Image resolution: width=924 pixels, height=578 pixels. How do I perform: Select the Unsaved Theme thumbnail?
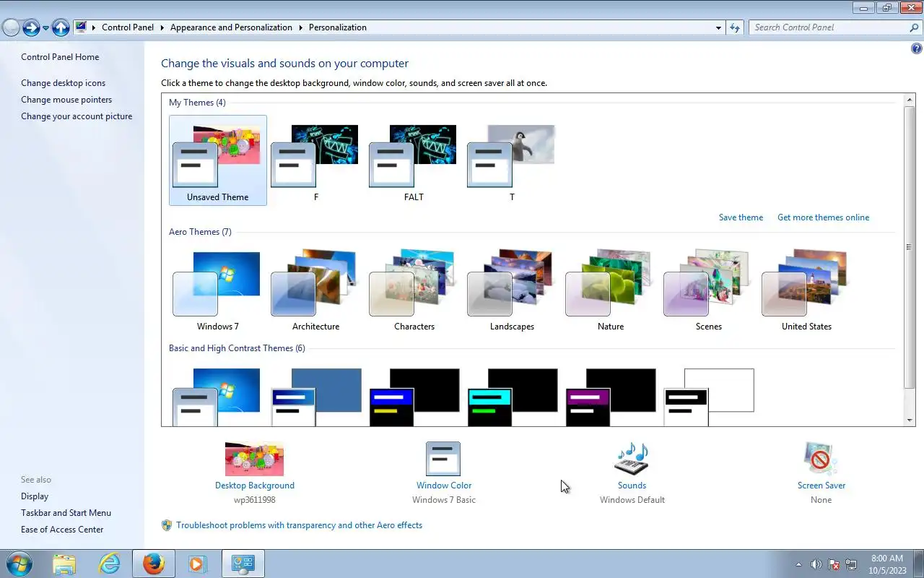point(217,160)
